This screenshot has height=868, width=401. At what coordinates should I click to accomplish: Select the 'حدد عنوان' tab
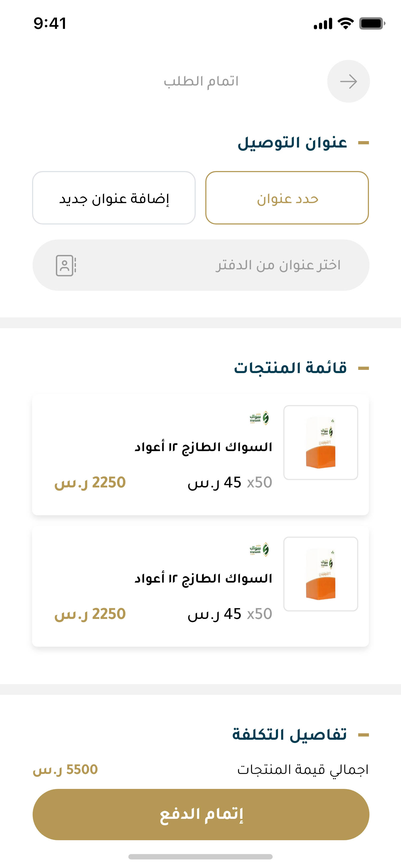click(x=287, y=198)
